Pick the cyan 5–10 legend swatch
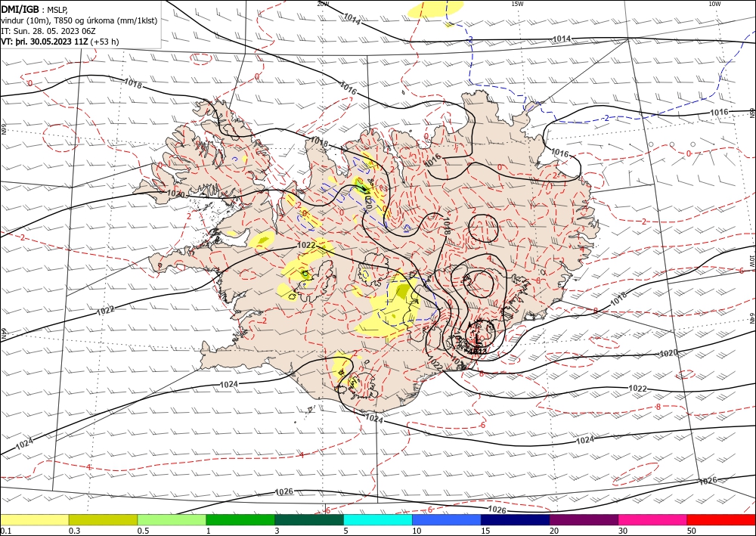This screenshot has width=756, height=536. click(x=378, y=519)
